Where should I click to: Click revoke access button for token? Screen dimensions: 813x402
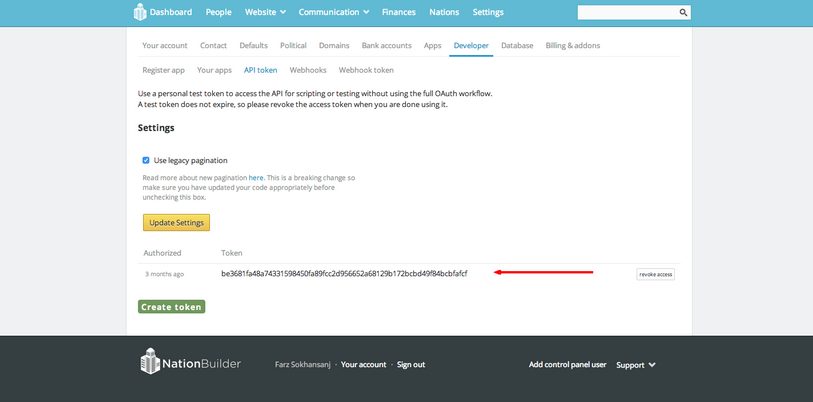coord(655,274)
